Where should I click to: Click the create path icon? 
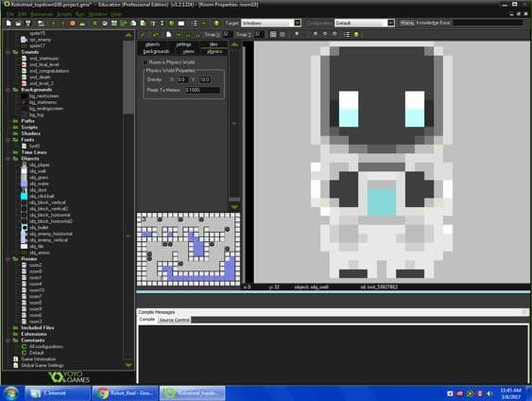(x=124, y=23)
